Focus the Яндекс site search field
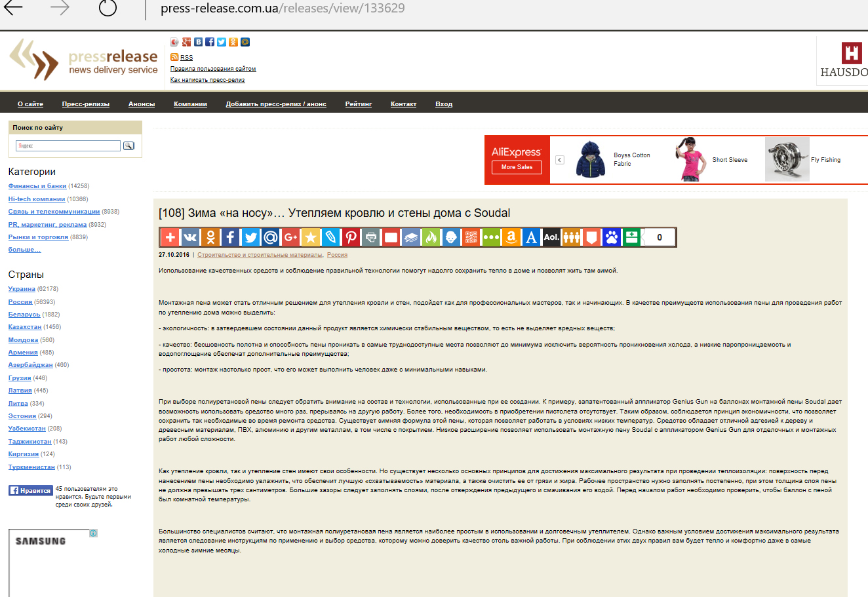The height and width of the screenshot is (597, 868). click(x=68, y=145)
